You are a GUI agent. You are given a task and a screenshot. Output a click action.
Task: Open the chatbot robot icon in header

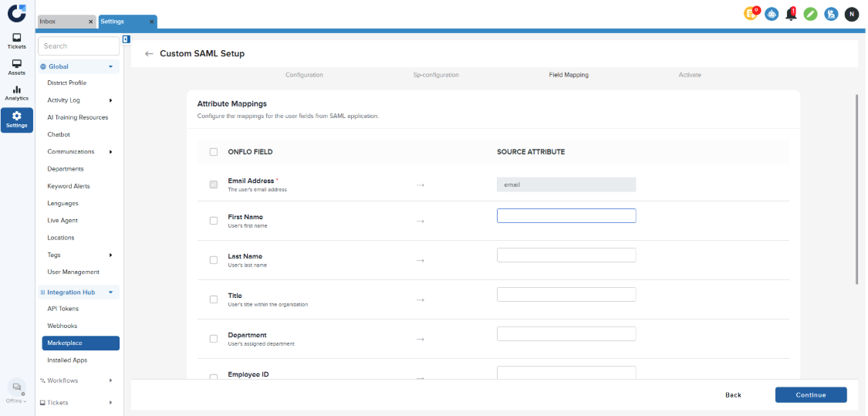coord(772,14)
